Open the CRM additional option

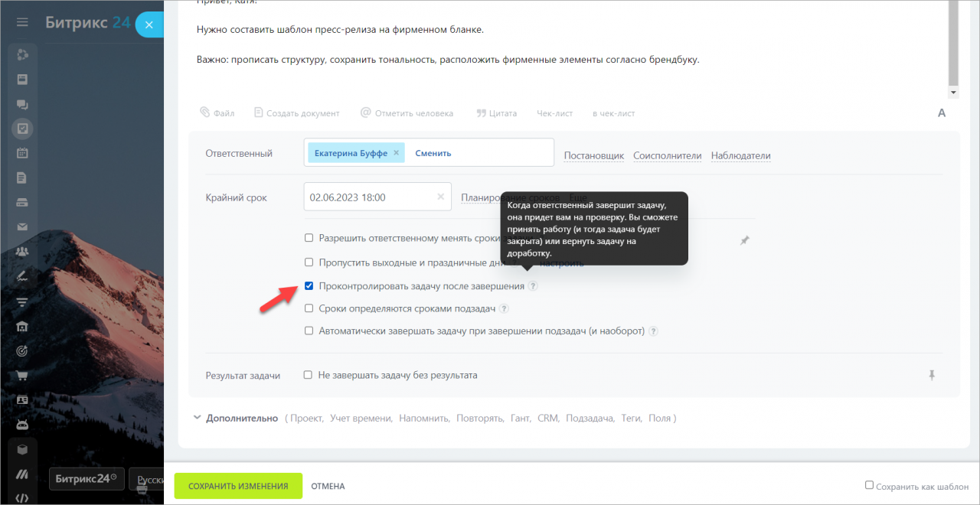click(548, 419)
